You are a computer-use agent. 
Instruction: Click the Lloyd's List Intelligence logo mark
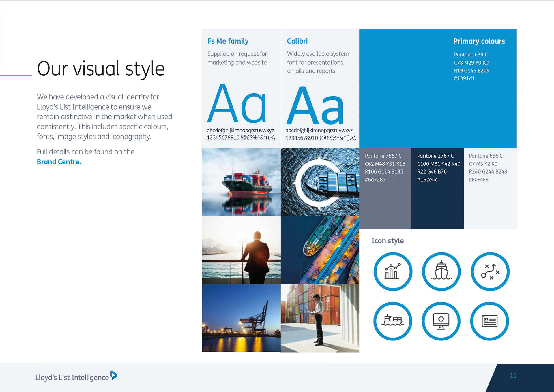coord(114,375)
